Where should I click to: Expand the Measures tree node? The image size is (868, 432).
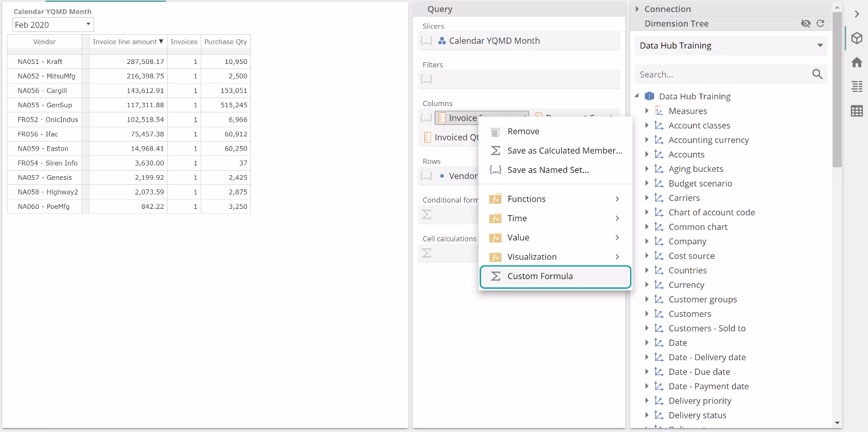(647, 111)
